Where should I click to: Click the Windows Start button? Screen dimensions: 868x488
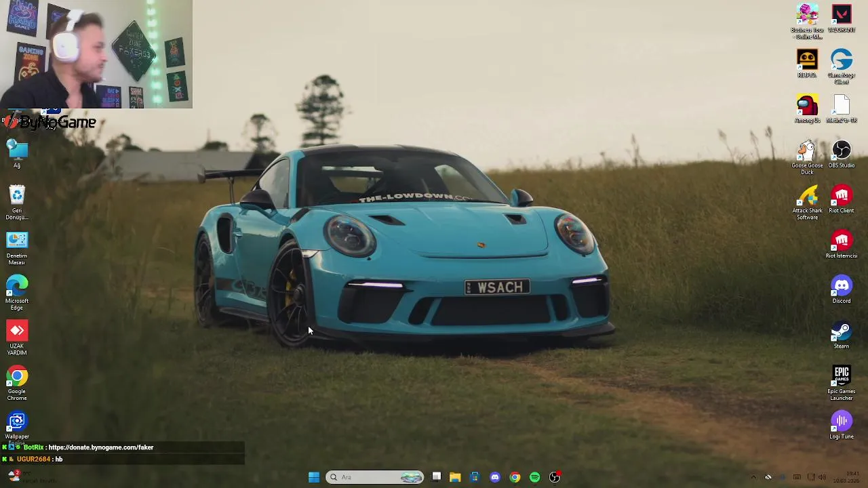pyautogui.click(x=313, y=477)
